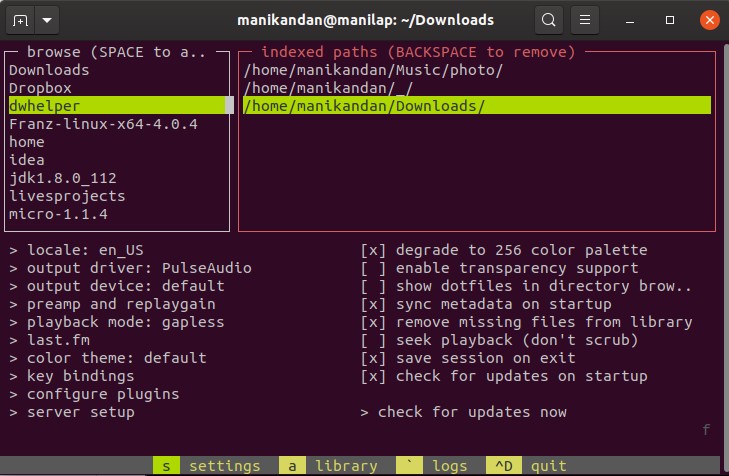
Task: Select /home/manikandan/Music/photo/ indexed path
Action: pyautogui.click(x=477, y=70)
